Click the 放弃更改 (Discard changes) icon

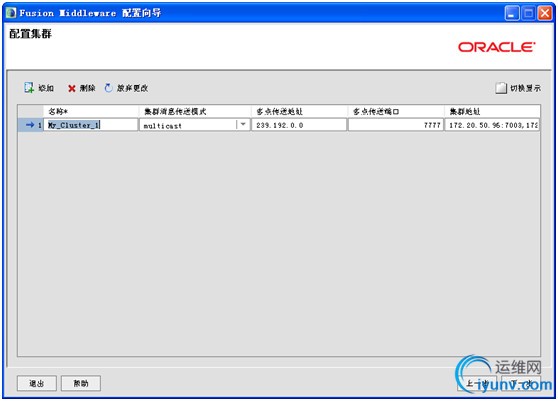109,88
